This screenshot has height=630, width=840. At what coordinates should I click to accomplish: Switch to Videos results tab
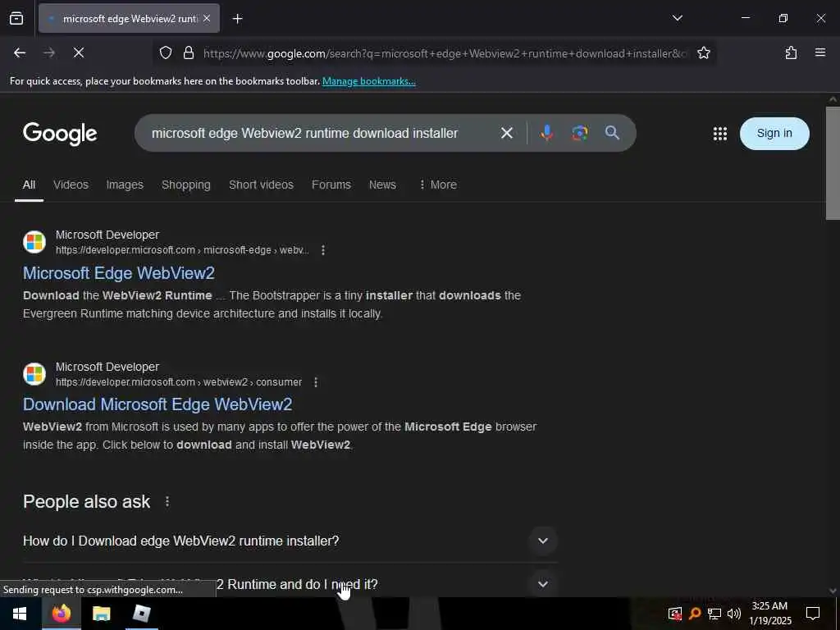71,185
